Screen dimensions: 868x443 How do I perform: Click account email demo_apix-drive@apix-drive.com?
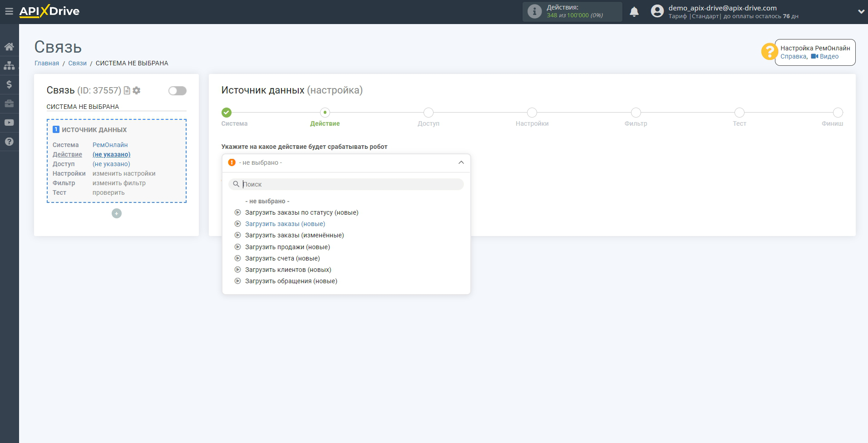(722, 8)
